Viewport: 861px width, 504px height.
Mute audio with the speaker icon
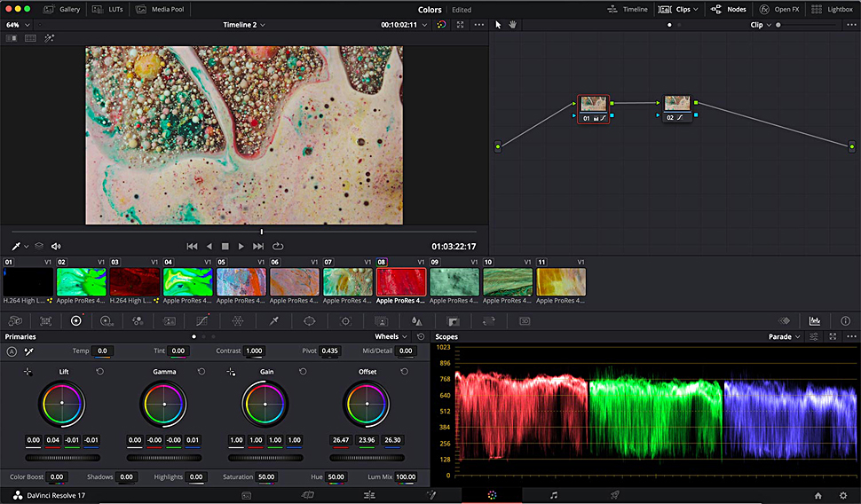pos(56,246)
